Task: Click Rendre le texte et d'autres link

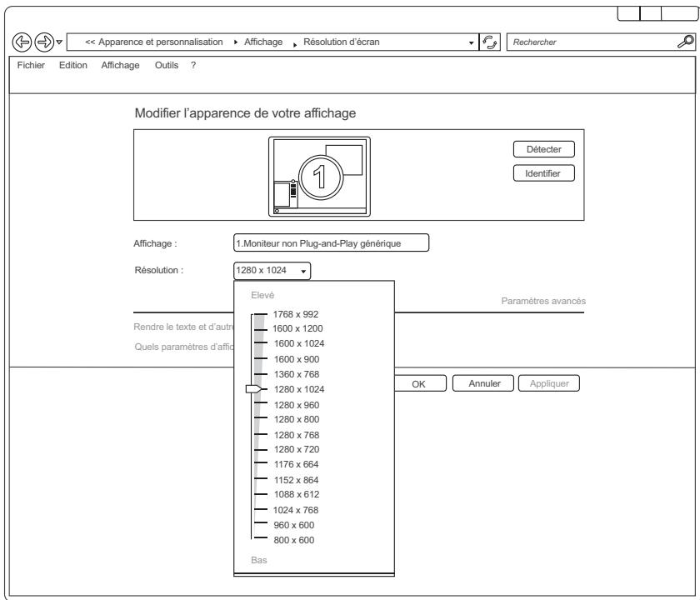Action: point(183,327)
